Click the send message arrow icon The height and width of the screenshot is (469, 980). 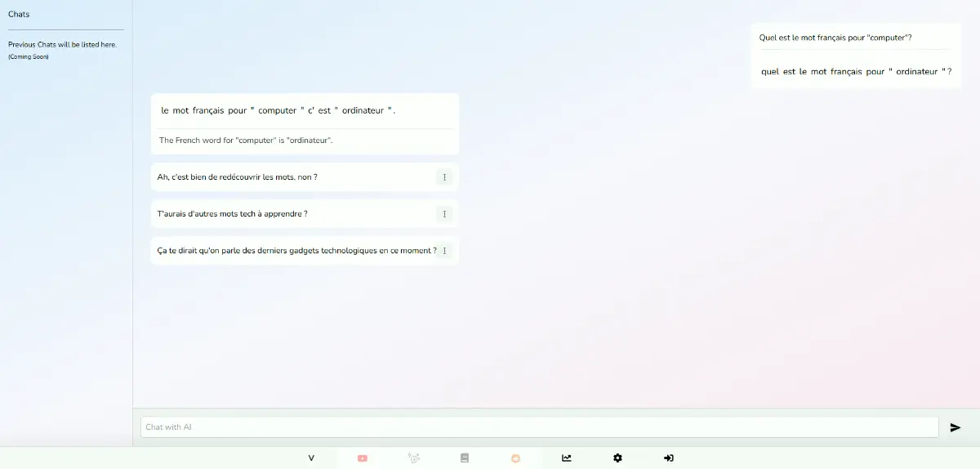[x=955, y=427]
